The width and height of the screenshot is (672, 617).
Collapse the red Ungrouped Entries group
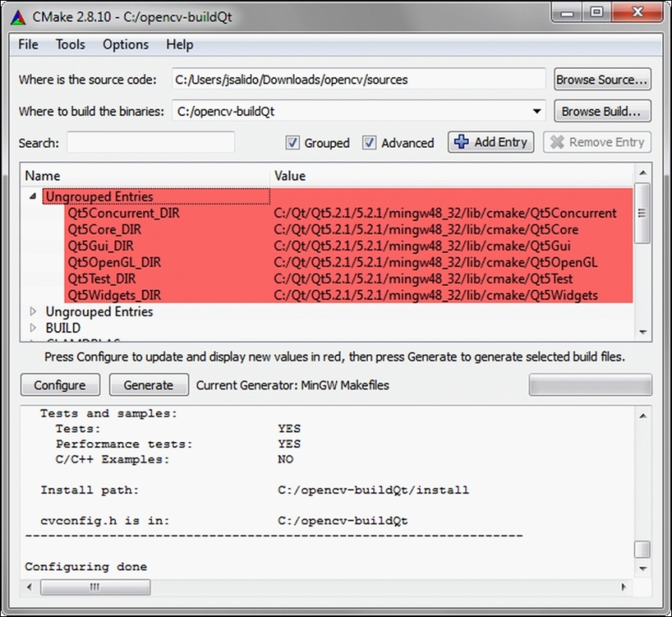click(x=33, y=197)
